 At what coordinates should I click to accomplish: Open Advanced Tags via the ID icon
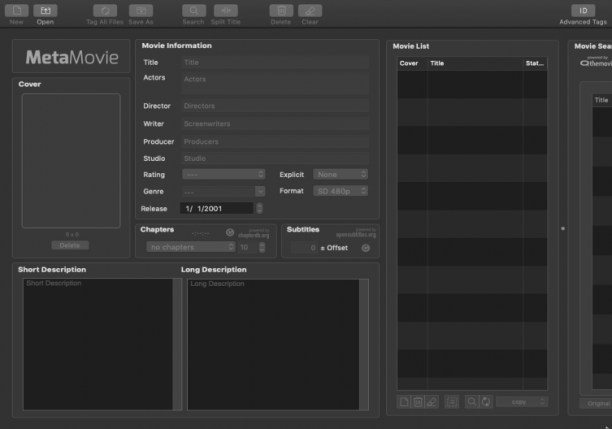(583, 11)
